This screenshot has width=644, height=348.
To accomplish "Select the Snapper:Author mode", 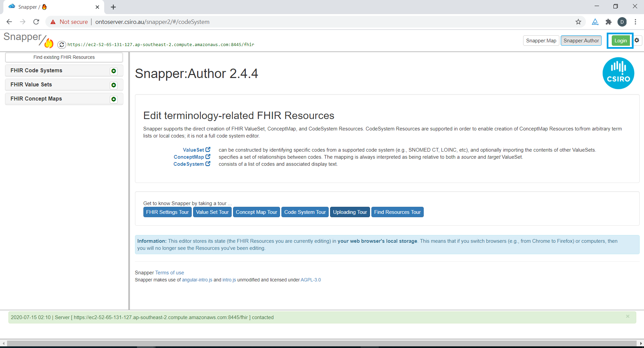I will [x=581, y=41].
